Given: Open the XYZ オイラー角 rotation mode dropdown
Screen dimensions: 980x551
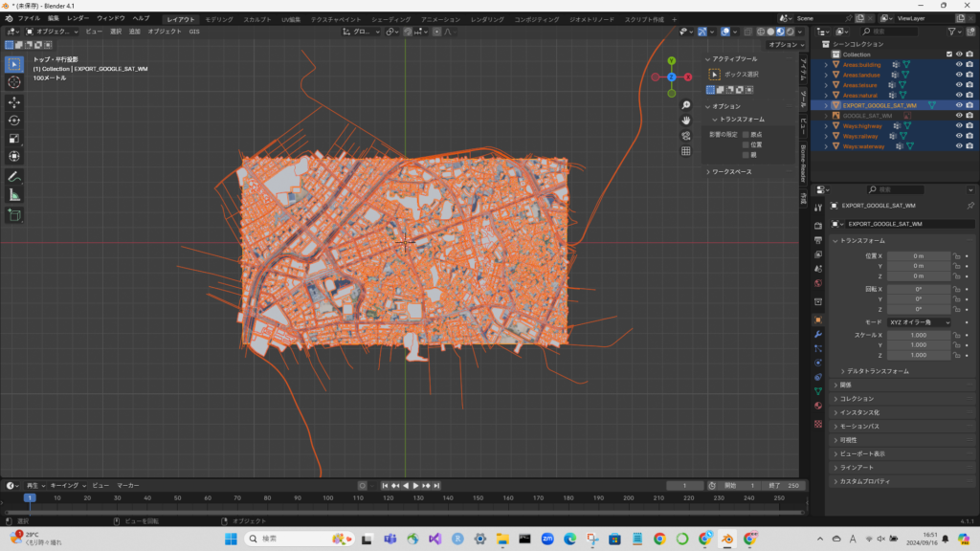Looking at the screenshot, I should [x=920, y=322].
